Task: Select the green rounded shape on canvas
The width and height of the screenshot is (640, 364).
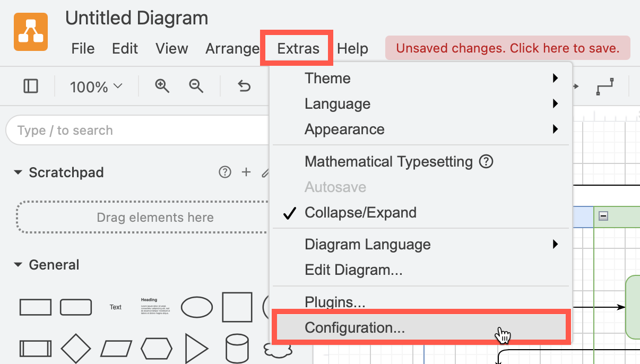Action: 633,307
